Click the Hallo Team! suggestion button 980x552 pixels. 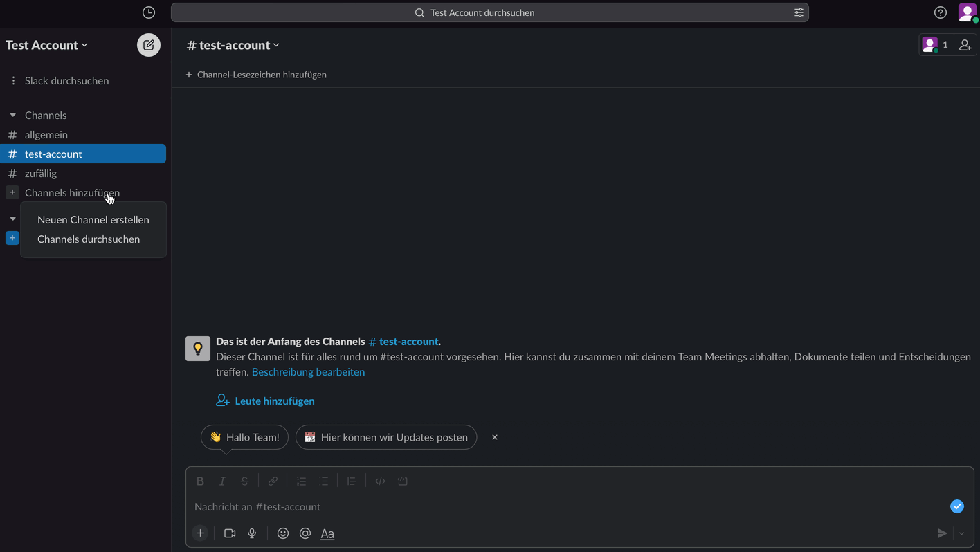point(244,437)
